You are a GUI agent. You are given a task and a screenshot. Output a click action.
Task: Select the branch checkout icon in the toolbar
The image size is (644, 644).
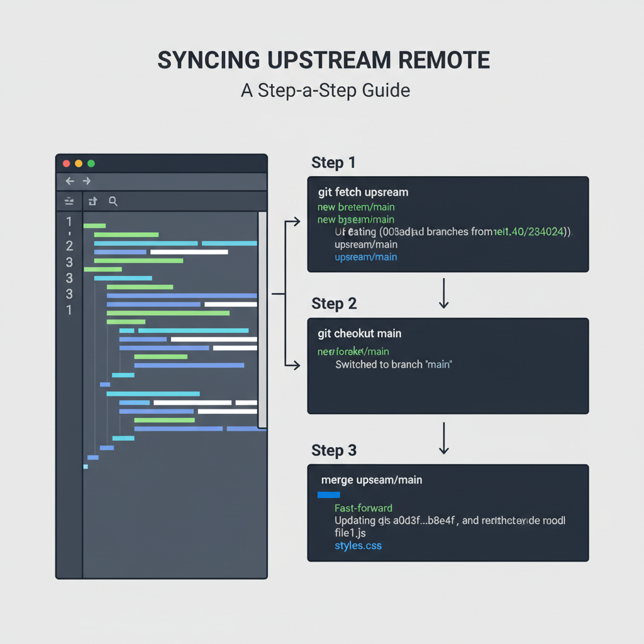coord(92,201)
